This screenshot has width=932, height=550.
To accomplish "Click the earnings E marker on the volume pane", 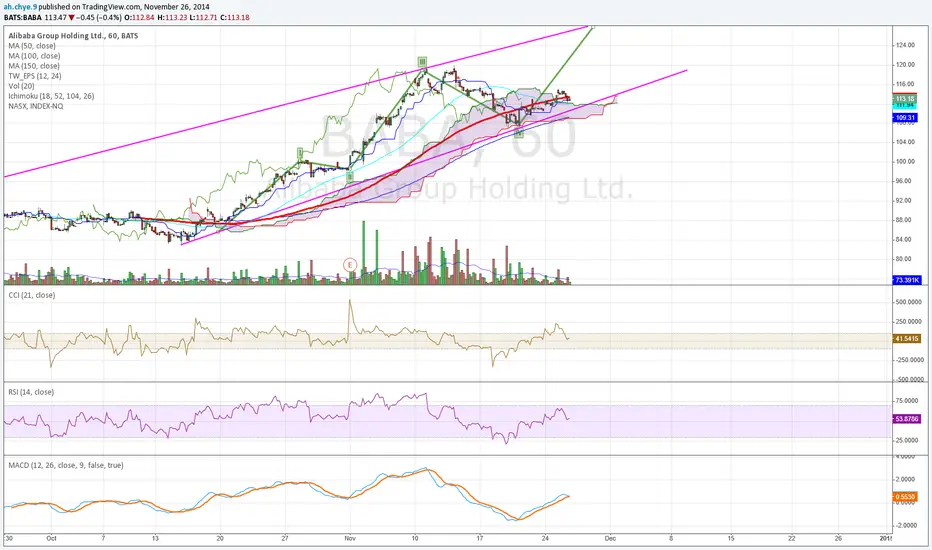I will click(x=350, y=265).
